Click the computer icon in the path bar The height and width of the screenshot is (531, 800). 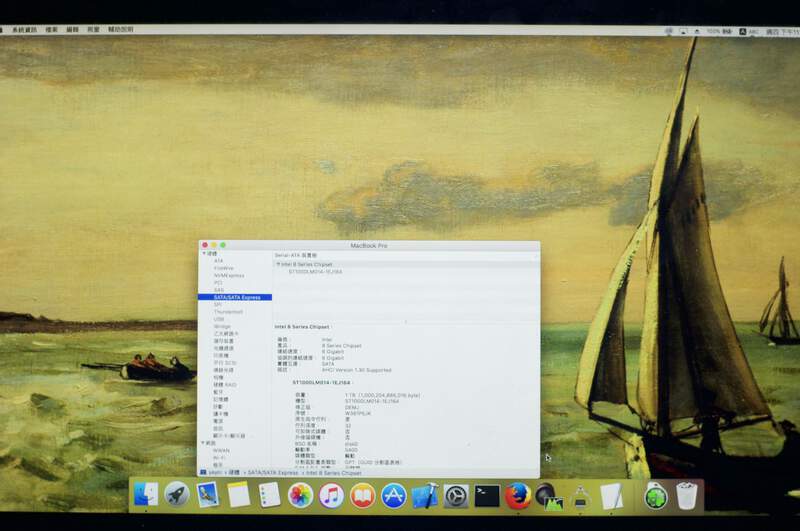click(x=203, y=472)
